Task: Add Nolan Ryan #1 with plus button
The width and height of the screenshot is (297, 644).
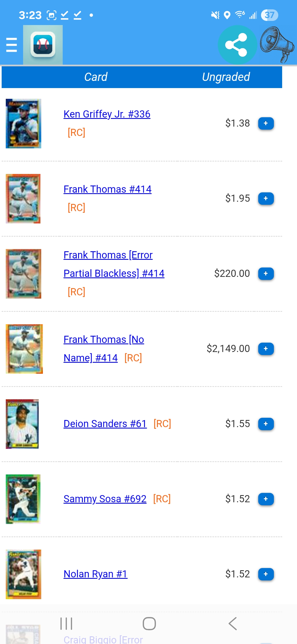Action: point(266,574)
